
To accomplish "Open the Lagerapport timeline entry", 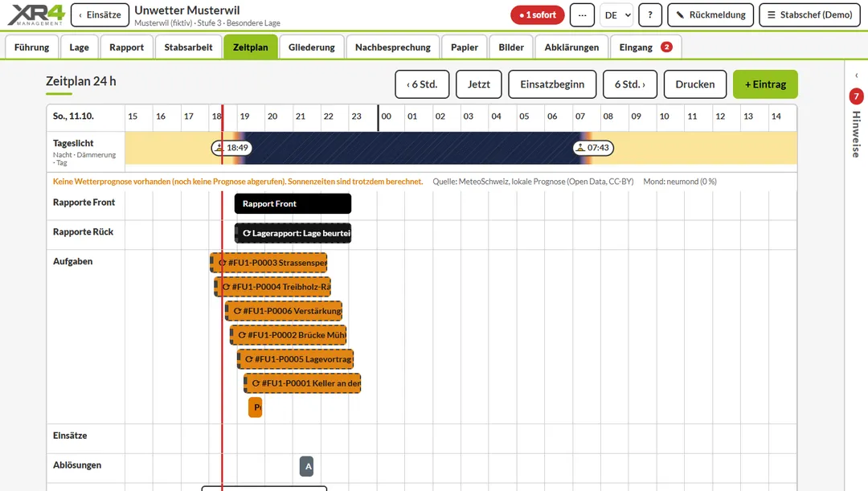I will pyautogui.click(x=293, y=233).
